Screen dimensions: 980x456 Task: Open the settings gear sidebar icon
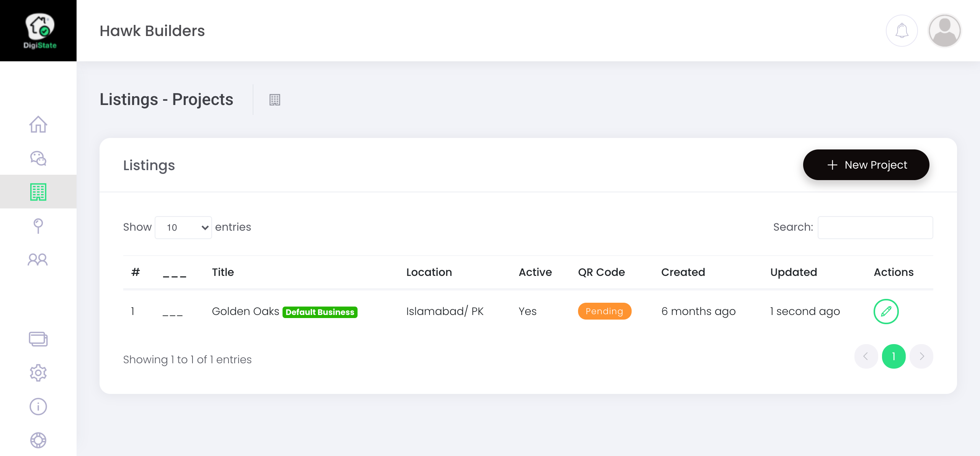pyautogui.click(x=38, y=372)
